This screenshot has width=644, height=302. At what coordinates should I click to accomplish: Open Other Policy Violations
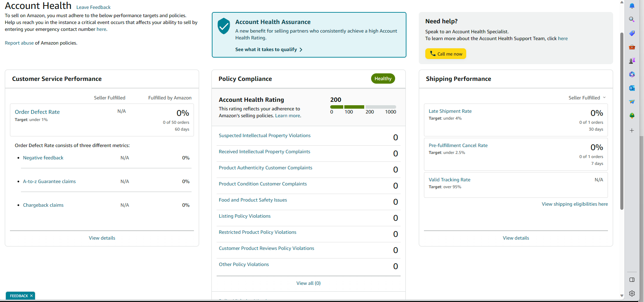coord(244,264)
